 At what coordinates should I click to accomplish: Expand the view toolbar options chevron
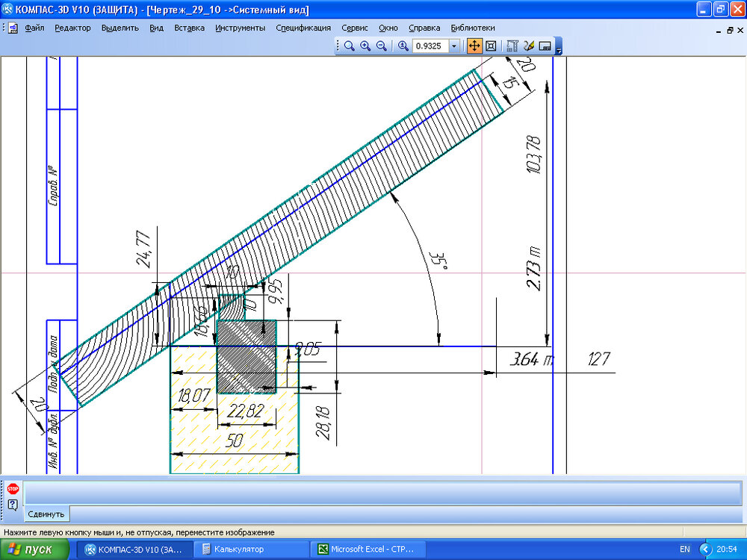point(559,49)
